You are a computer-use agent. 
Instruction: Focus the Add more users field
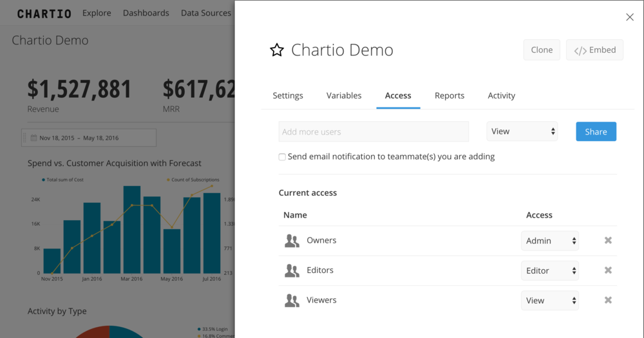374,131
